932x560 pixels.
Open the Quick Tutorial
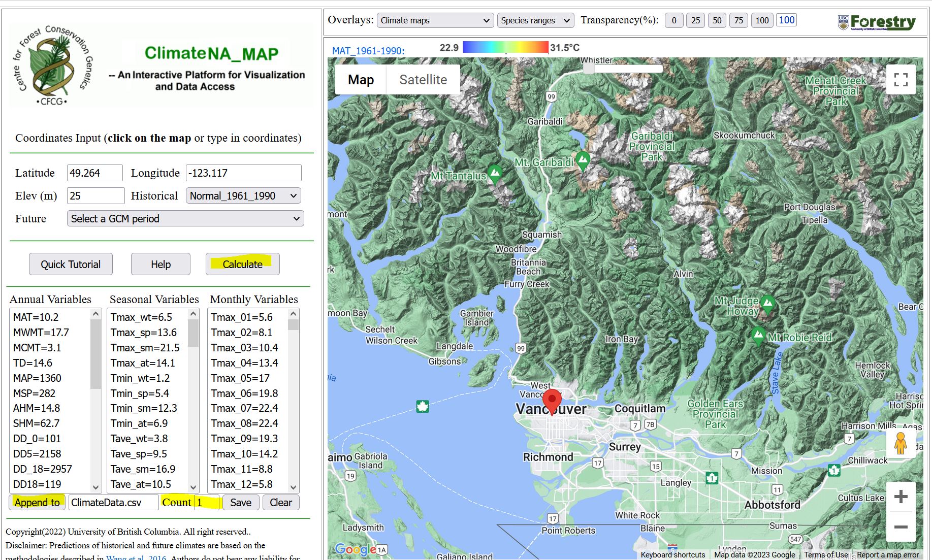pos(71,265)
